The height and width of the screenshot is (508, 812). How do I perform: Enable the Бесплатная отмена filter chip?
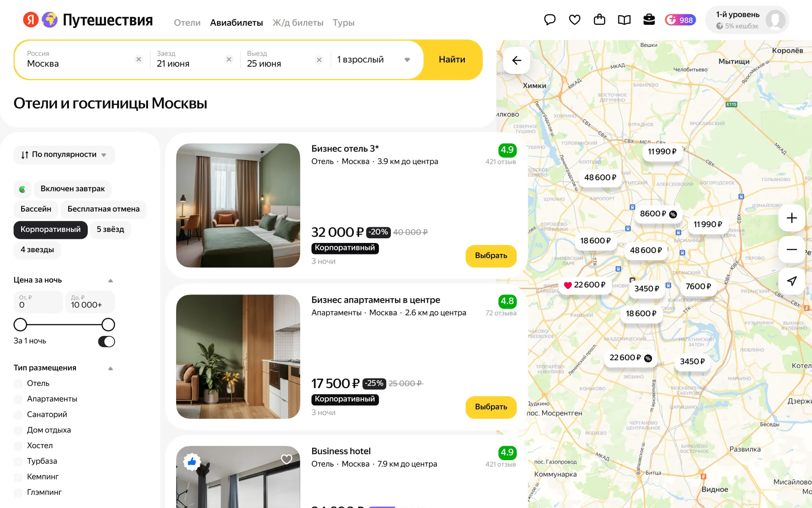point(103,209)
